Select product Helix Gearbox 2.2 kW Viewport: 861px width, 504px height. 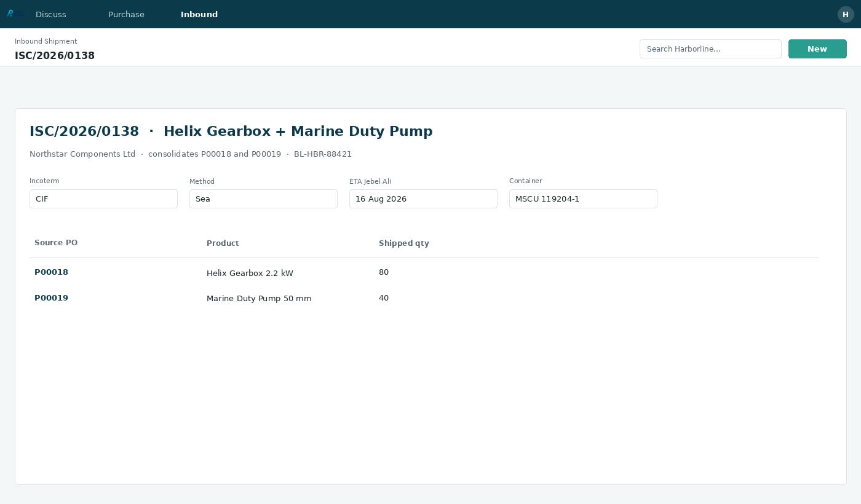[x=250, y=274]
